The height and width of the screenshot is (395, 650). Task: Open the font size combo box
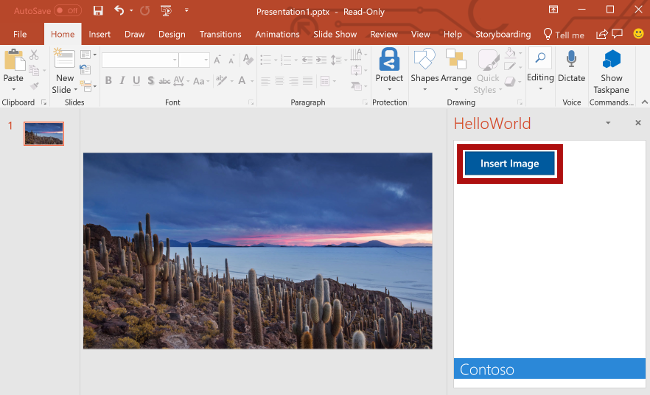click(194, 60)
